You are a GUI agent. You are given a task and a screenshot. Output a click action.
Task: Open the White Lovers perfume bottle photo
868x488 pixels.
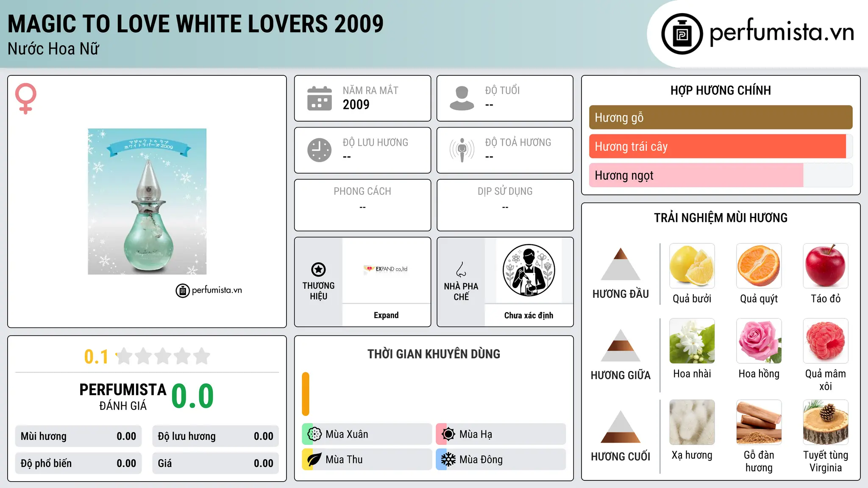pos(147,202)
